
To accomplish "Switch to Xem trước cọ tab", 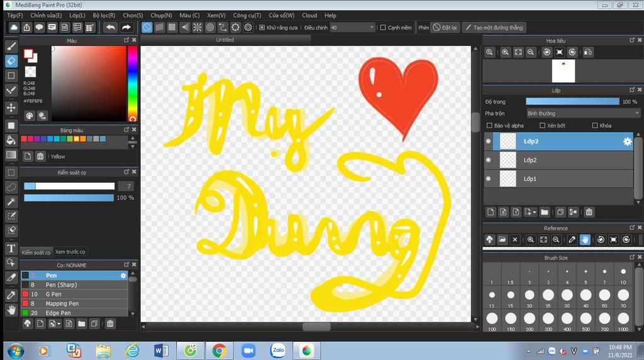I will click(x=70, y=252).
